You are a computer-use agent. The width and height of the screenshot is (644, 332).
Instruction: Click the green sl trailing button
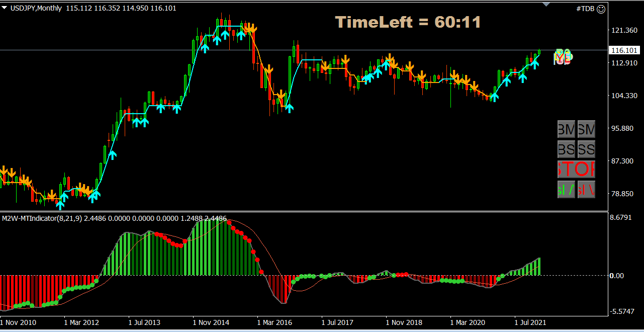[566, 190]
